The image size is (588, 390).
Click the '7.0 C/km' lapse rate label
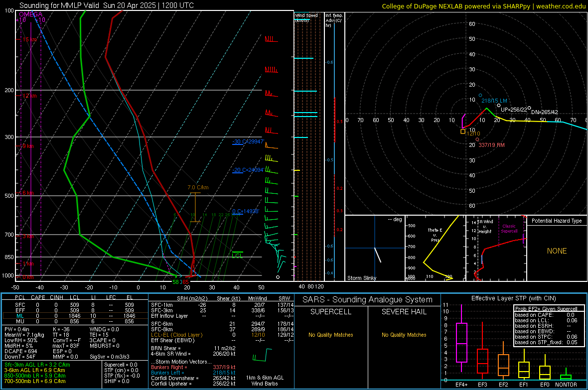click(x=198, y=187)
